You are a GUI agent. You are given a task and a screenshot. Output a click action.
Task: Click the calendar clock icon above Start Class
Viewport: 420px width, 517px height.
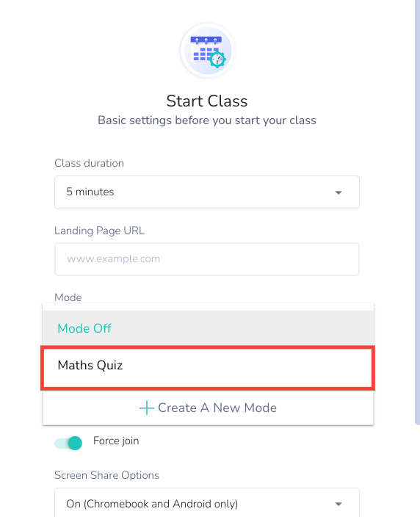pyautogui.click(x=207, y=51)
